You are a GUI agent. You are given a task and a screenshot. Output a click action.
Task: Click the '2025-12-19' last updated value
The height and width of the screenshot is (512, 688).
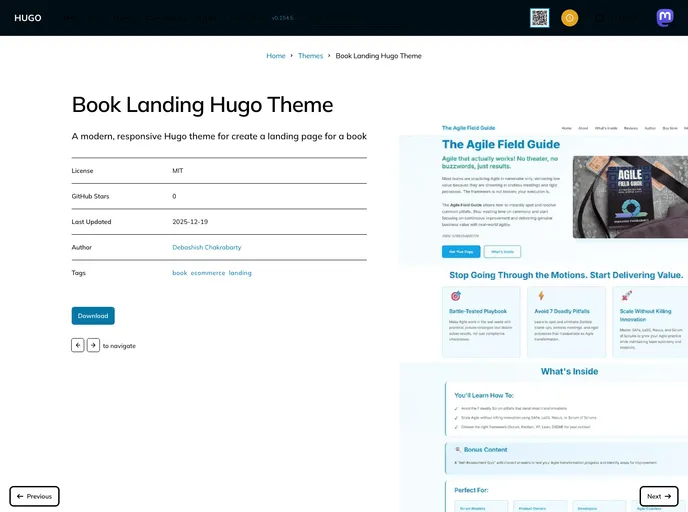(190, 222)
